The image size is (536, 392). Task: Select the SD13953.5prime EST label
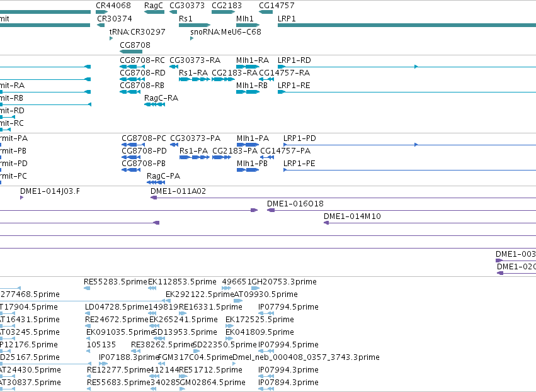click(x=185, y=333)
